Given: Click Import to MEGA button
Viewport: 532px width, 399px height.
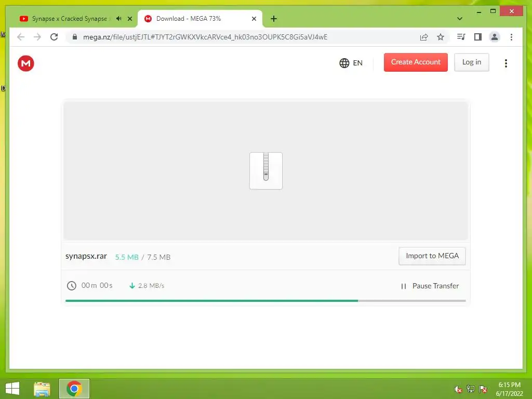Looking at the screenshot, I should pyautogui.click(x=432, y=256).
